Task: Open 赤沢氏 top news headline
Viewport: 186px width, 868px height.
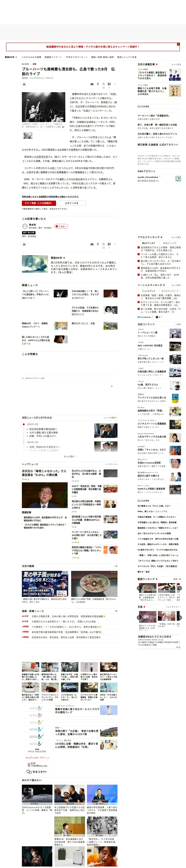Action: click(44, 473)
